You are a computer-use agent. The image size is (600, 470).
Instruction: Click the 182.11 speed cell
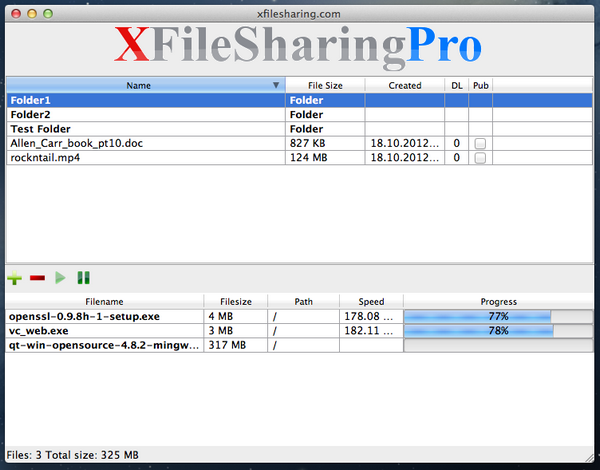[371, 331]
